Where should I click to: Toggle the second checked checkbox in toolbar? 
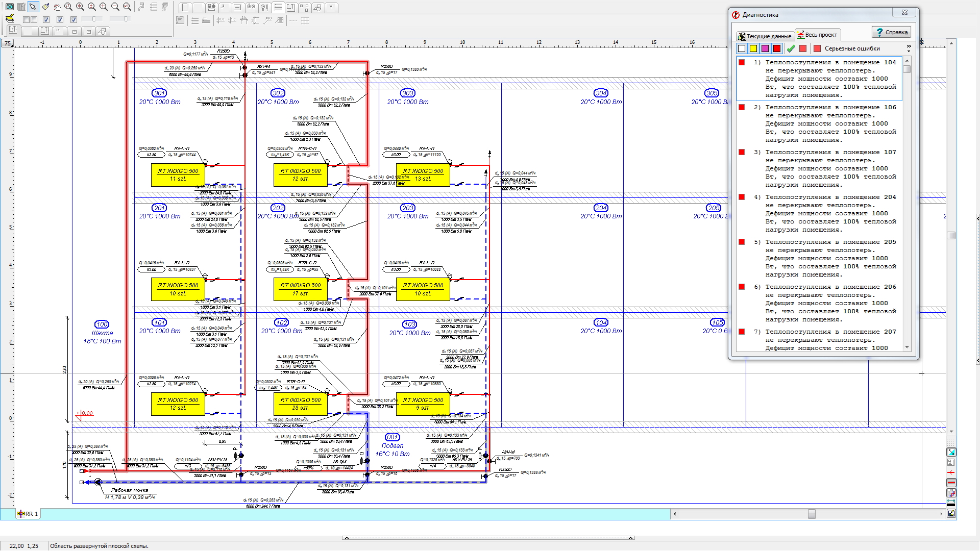coord(60,19)
